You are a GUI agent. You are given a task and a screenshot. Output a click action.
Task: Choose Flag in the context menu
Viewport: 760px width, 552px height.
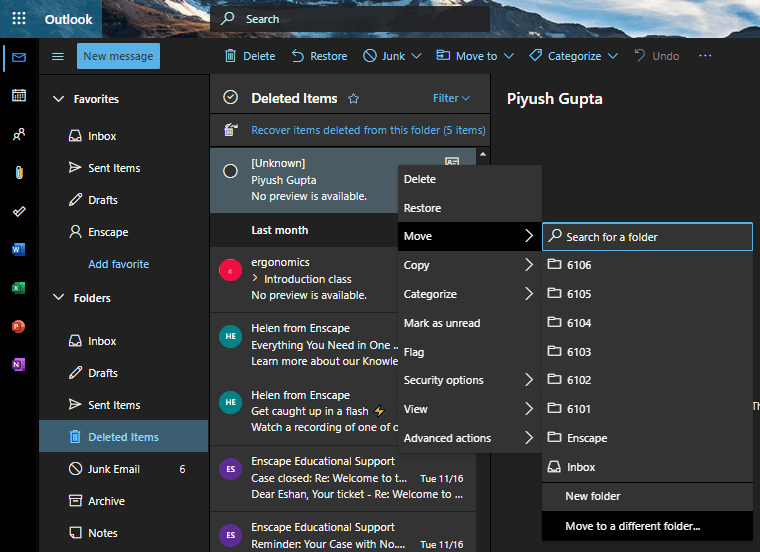(470, 352)
